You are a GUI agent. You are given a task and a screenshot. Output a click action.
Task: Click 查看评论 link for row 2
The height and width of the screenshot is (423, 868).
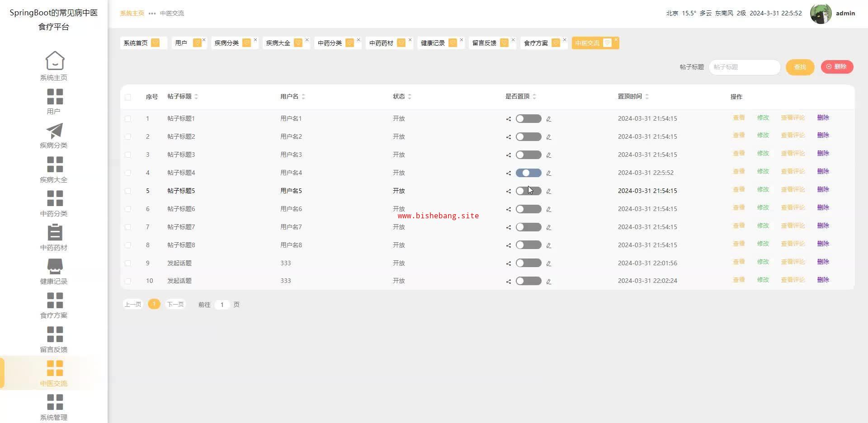[793, 136]
